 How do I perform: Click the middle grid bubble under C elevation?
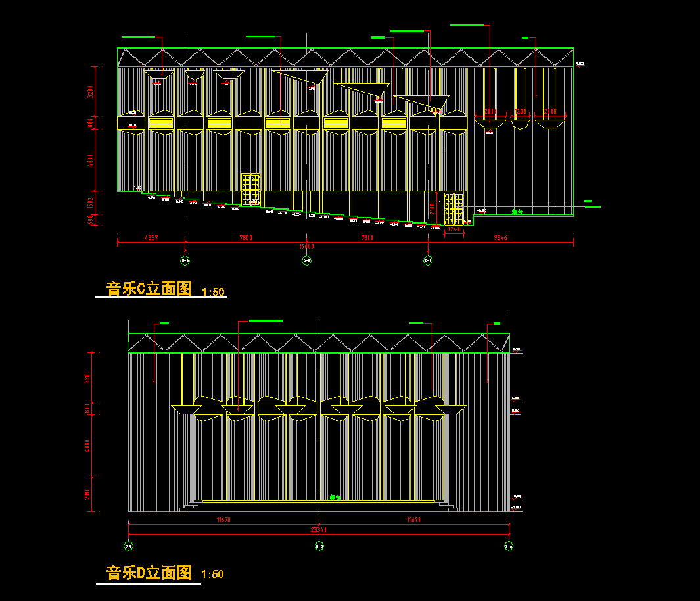click(x=306, y=261)
